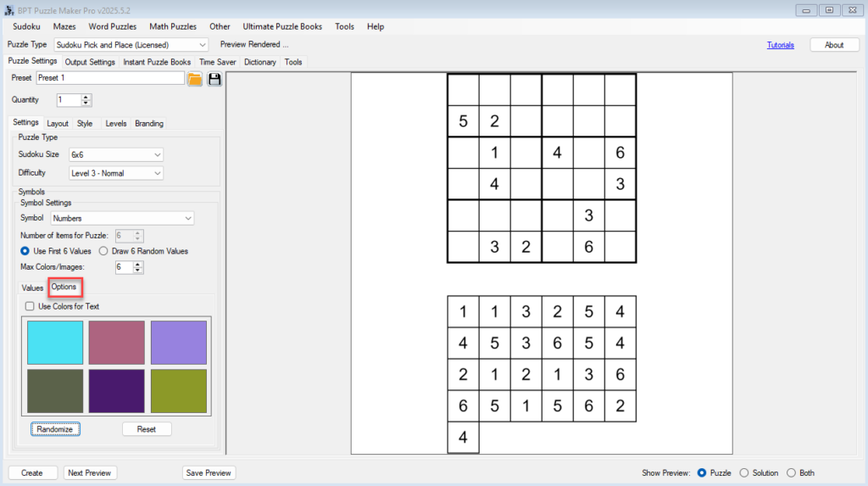Pick the cyan color swatch
Image resolution: width=868 pixels, height=486 pixels.
point(55,343)
